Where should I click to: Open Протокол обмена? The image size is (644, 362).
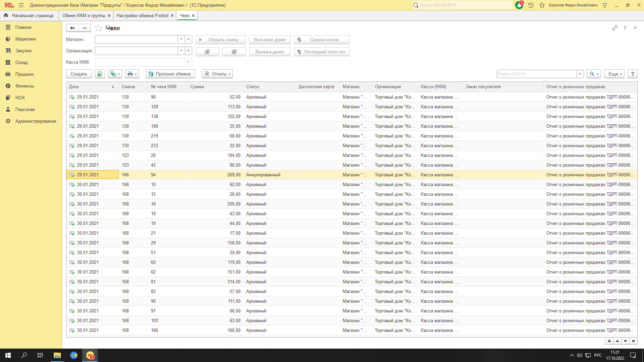pyautogui.click(x=170, y=74)
